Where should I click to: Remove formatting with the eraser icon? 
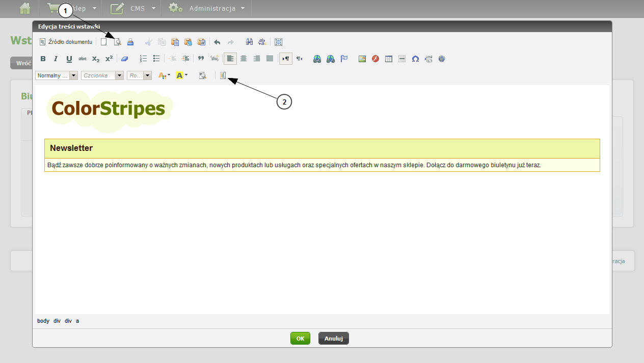[125, 59]
